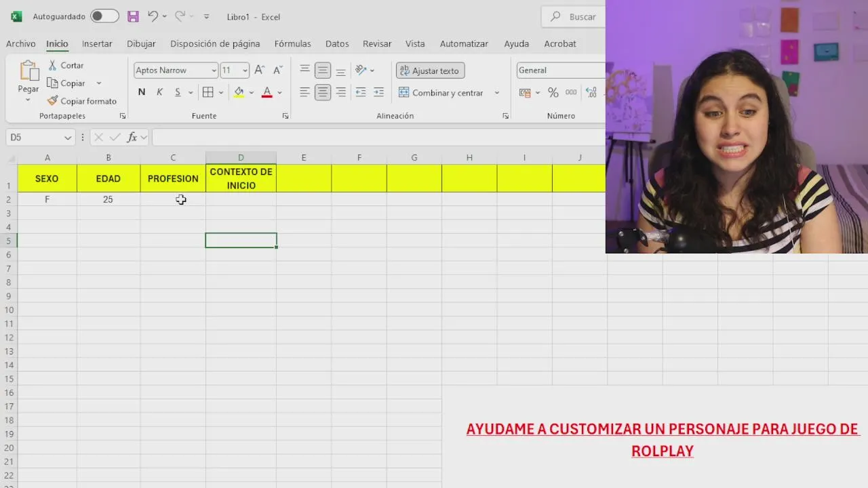Click the Combinar y centrar button
This screenshot has width=868, height=488.
pyautogui.click(x=441, y=93)
